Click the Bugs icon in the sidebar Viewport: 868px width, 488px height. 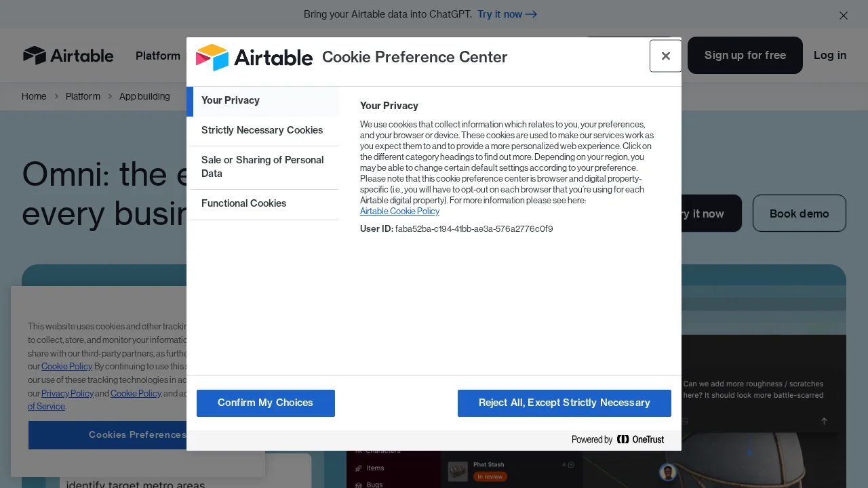click(357, 484)
